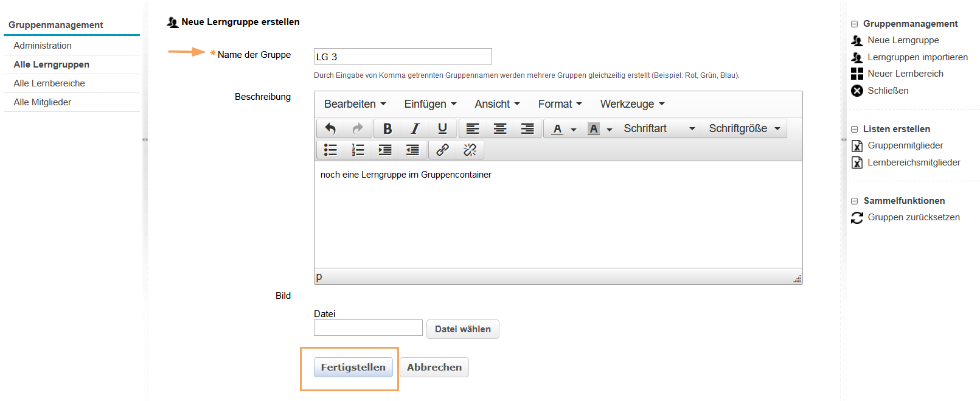Viewport: 980px width, 401px height.
Task: Click the Datei file path input field
Action: [368, 328]
